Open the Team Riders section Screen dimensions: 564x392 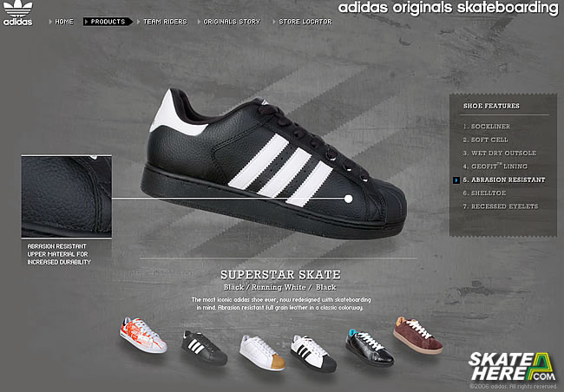(166, 22)
